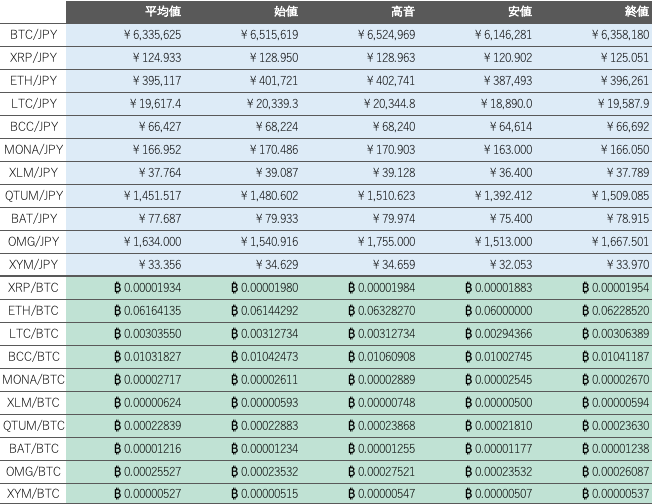Click XLM/BTC average 0.00000624
The image size is (652, 504).
148,403
